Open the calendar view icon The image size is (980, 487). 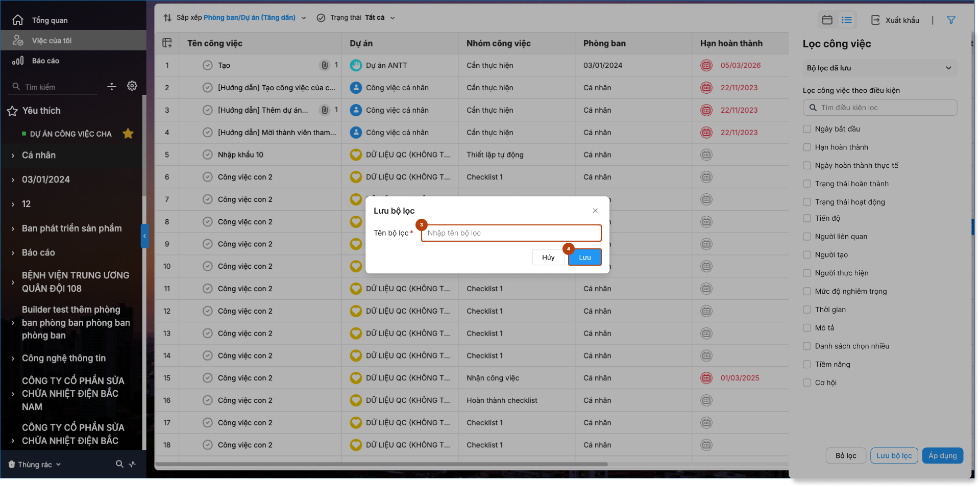pyautogui.click(x=827, y=20)
